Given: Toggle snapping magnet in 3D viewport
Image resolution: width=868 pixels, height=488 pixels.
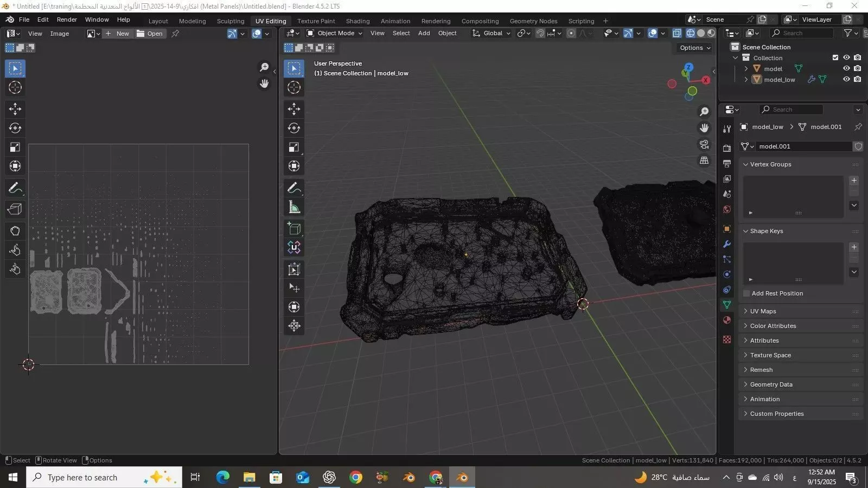Looking at the screenshot, I should (540, 33).
